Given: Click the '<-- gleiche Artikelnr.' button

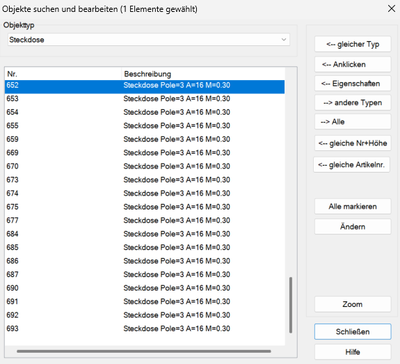Looking at the screenshot, I should click(x=352, y=165).
